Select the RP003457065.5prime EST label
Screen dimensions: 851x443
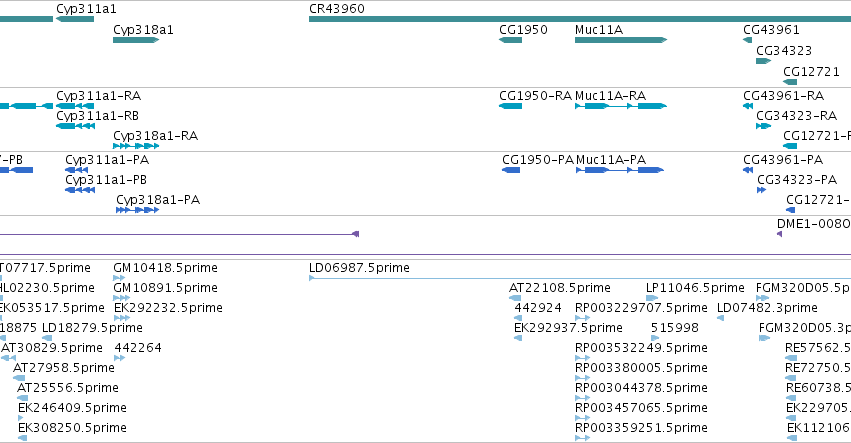[642, 408]
